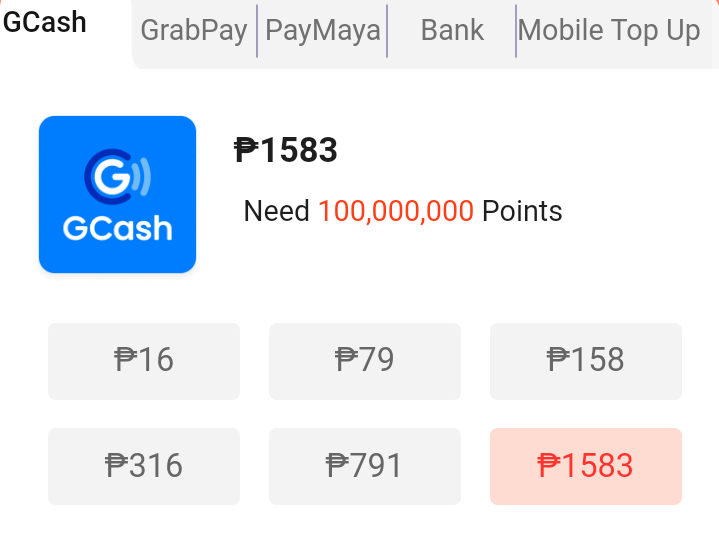Click divider between GrabPay and PayMaya

coord(257,31)
